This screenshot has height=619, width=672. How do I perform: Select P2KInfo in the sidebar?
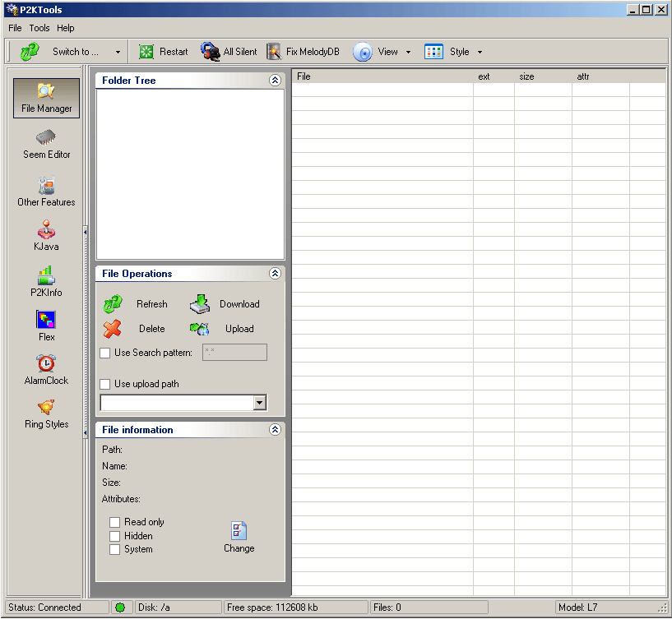click(46, 282)
